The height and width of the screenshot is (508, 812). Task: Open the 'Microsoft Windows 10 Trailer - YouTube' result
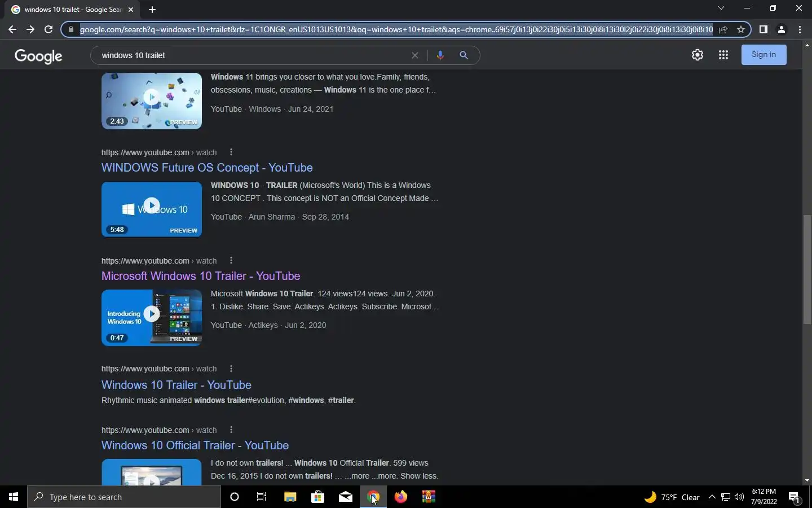tap(201, 276)
